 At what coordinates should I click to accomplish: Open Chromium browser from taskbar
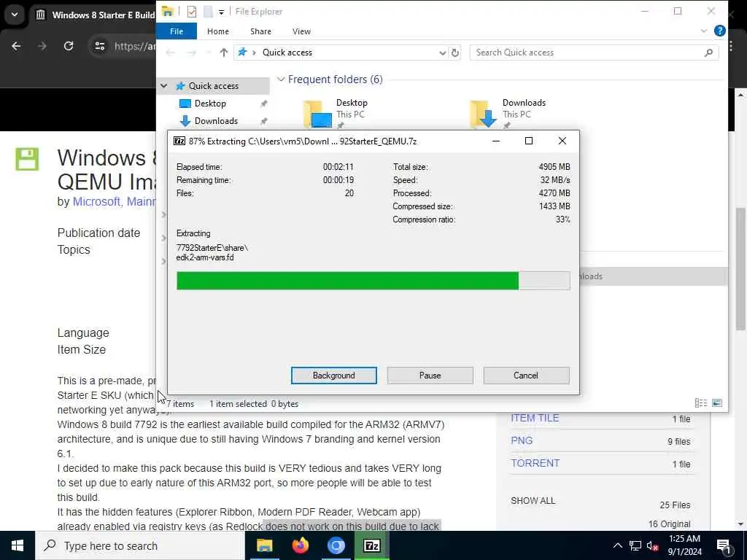336,545
